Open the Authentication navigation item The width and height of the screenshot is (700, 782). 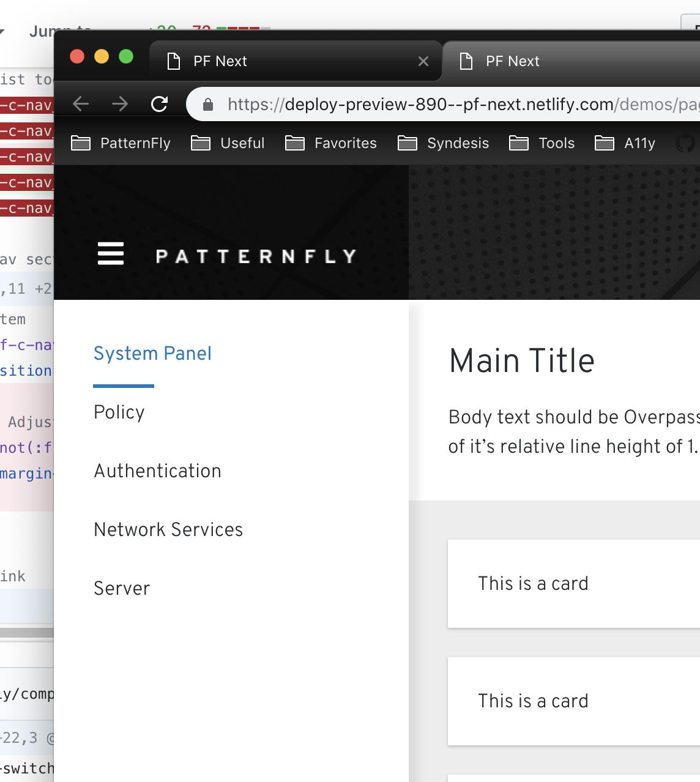click(x=157, y=471)
